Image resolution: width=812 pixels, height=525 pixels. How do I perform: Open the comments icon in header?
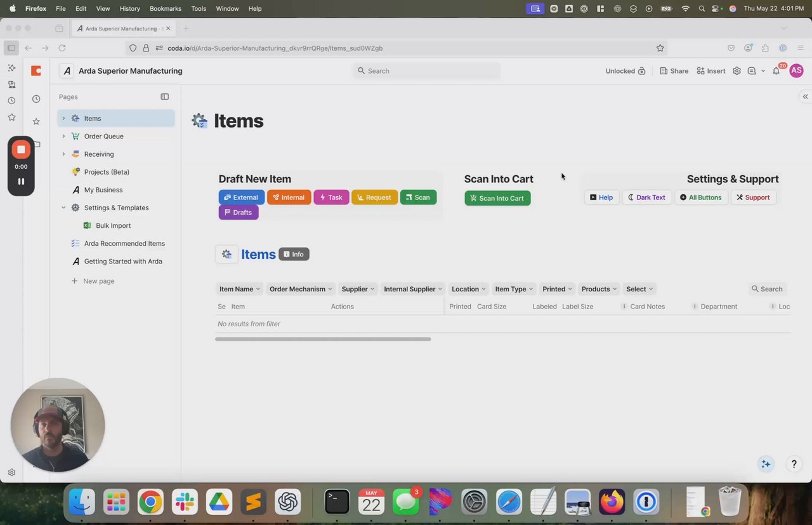pyautogui.click(x=752, y=71)
